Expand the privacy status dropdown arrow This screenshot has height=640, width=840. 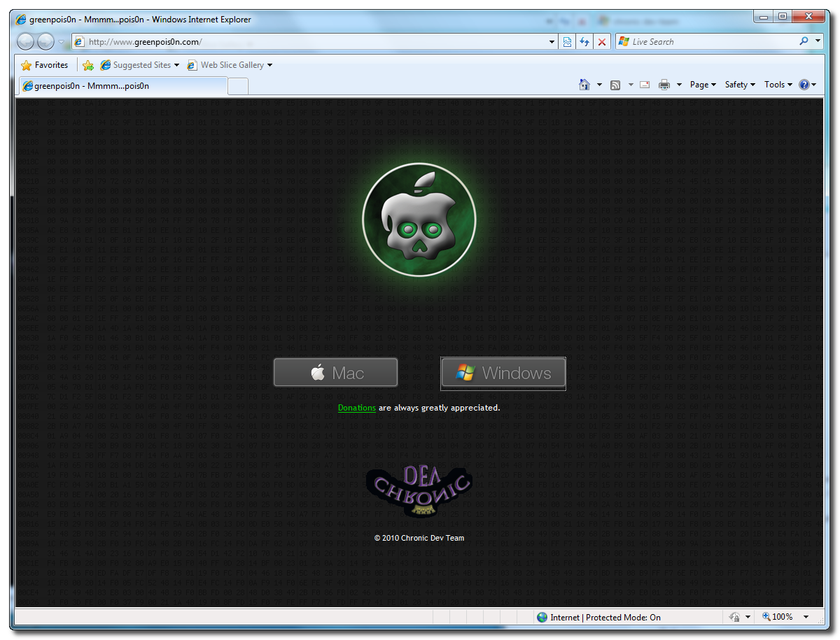pyautogui.click(x=748, y=617)
